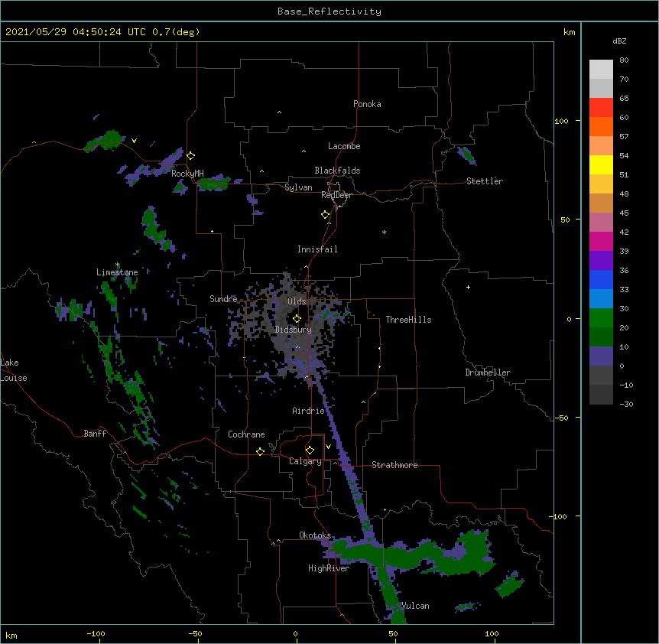Image resolution: width=659 pixels, height=644 pixels.
Task: Select the slate purple swatch between 10 and 0
Action: coord(601,356)
